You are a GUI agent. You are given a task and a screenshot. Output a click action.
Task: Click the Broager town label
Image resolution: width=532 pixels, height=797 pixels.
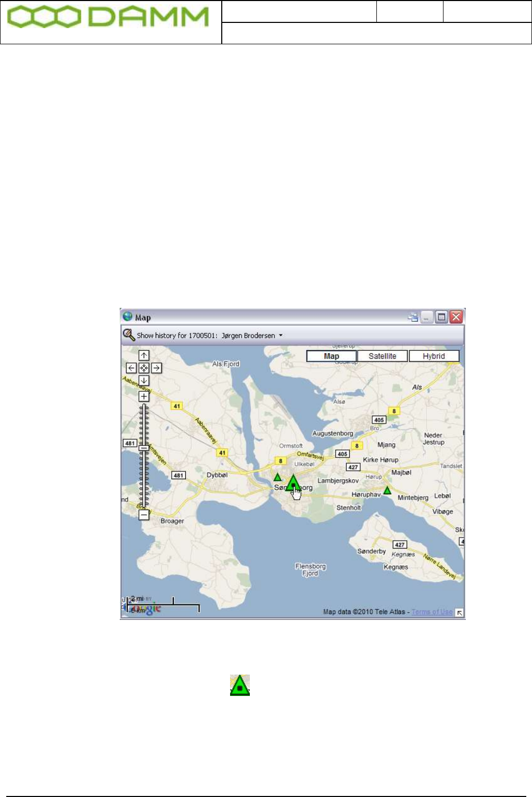point(172,521)
